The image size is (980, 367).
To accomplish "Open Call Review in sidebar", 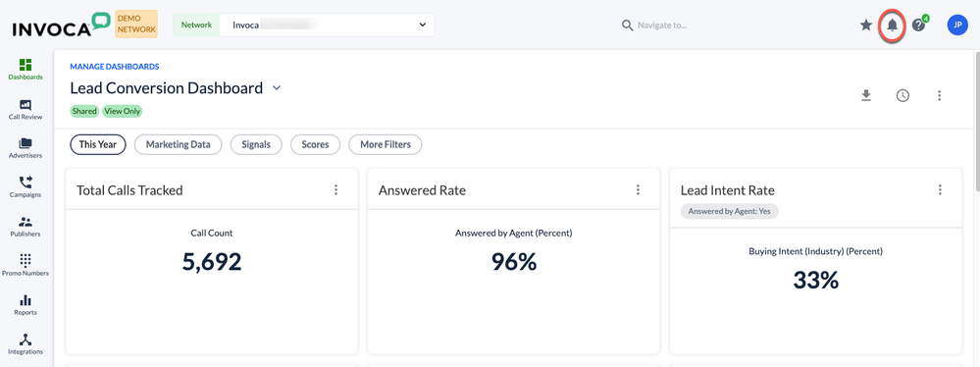I will [26, 109].
